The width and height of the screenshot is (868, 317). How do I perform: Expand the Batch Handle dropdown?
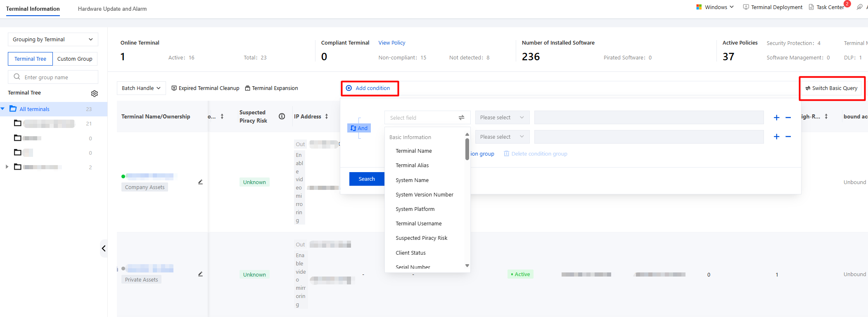click(141, 88)
